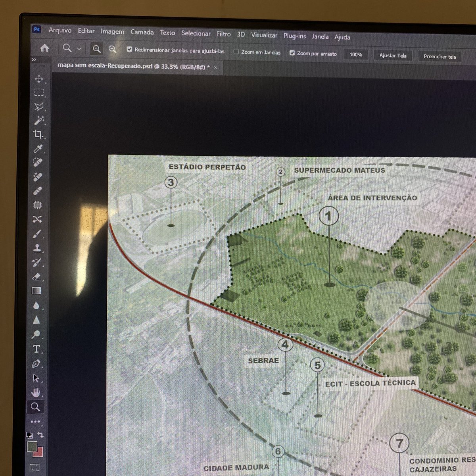Select the Zoom tool in toolbar
The height and width of the screenshot is (476, 476).
[36, 407]
